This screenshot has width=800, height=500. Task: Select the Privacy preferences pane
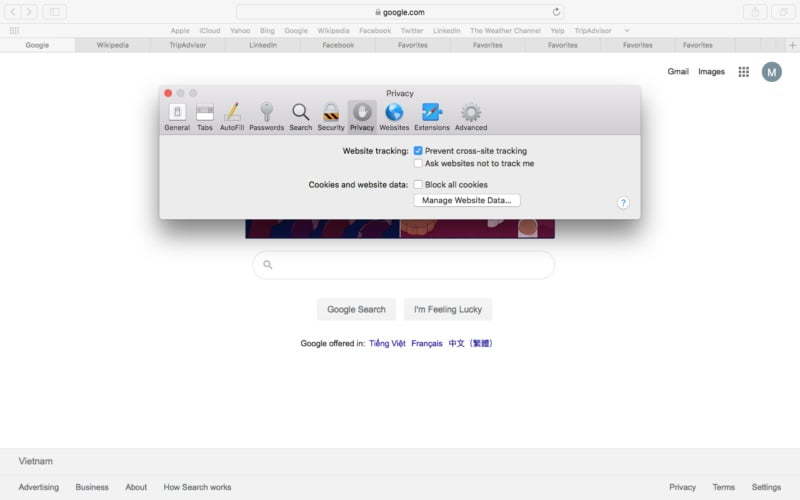pyautogui.click(x=362, y=117)
